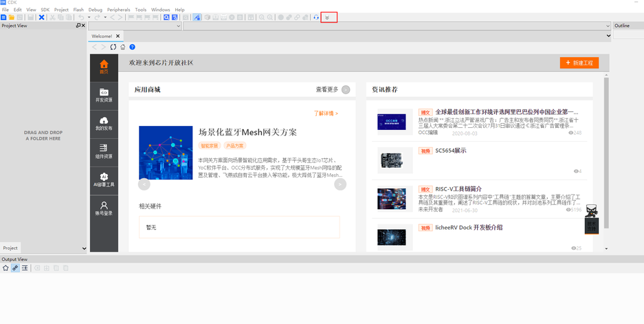
Task: Click the Find in Files toolbar icon
Action: click(175, 17)
